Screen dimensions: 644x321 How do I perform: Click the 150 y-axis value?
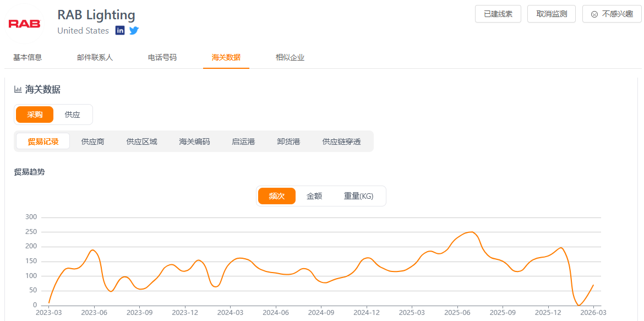tap(31, 262)
